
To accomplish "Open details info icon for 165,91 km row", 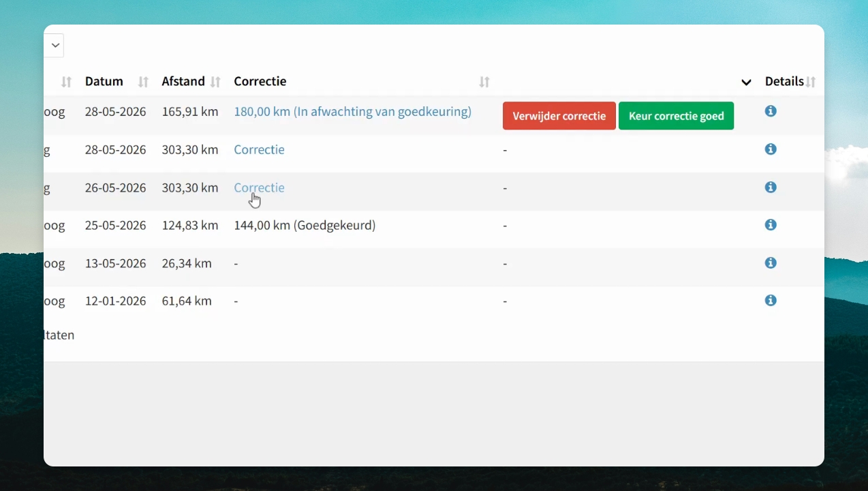I will 771,111.
